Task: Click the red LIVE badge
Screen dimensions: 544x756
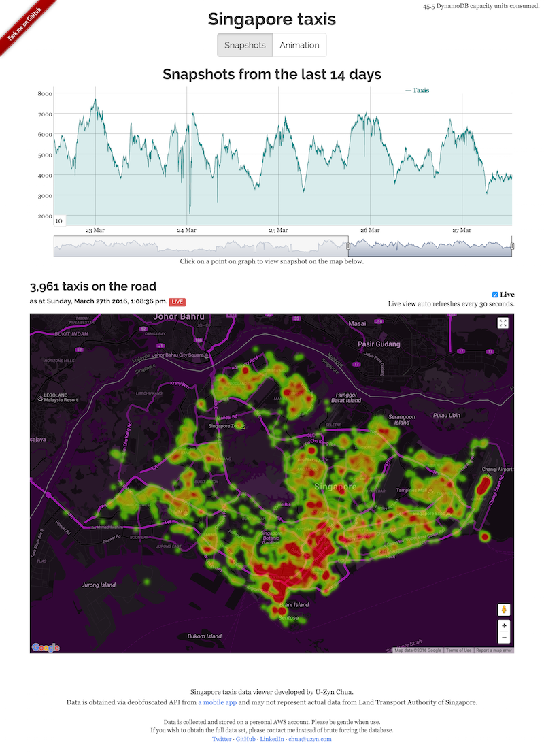Action: [x=177, y=301]
